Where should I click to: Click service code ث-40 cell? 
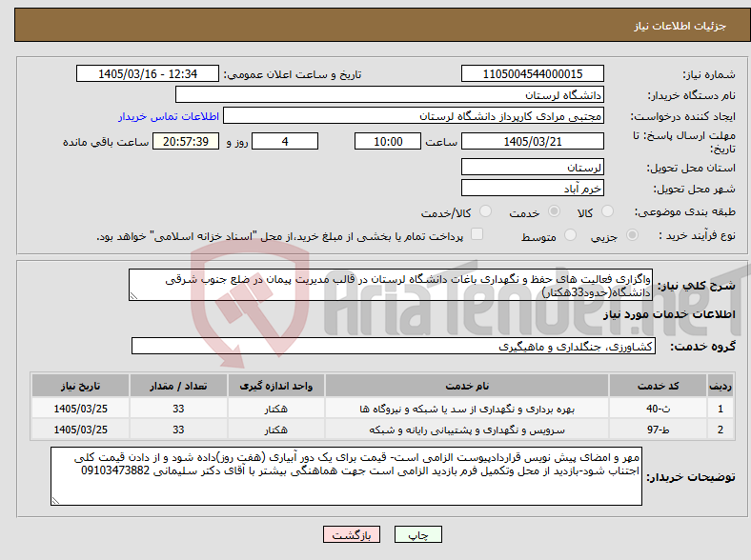point(659,409)
